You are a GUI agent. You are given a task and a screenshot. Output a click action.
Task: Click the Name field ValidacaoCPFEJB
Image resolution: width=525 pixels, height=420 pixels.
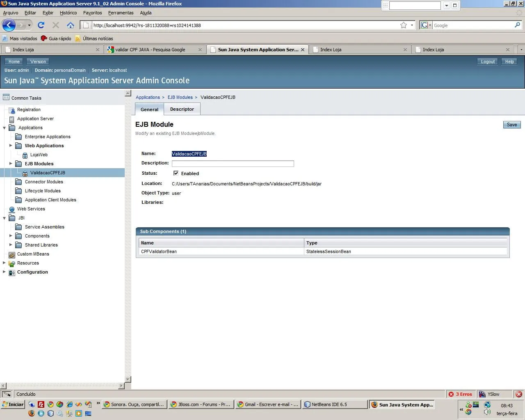tap(189, 154)
